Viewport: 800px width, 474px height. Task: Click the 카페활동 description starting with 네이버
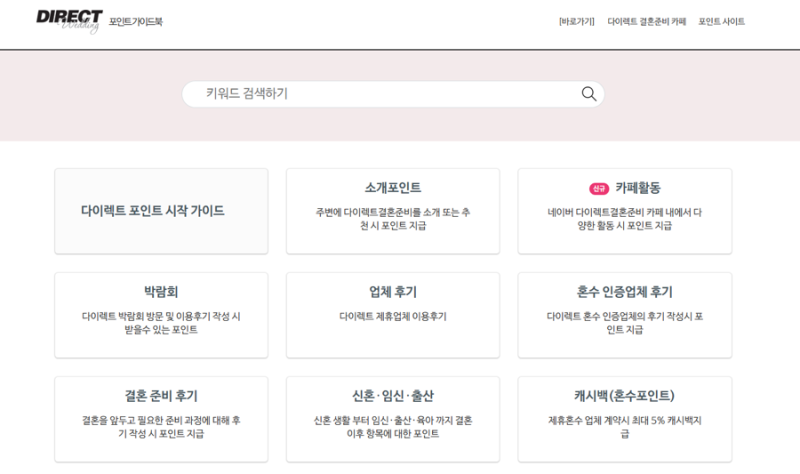(x=624, y=219)
